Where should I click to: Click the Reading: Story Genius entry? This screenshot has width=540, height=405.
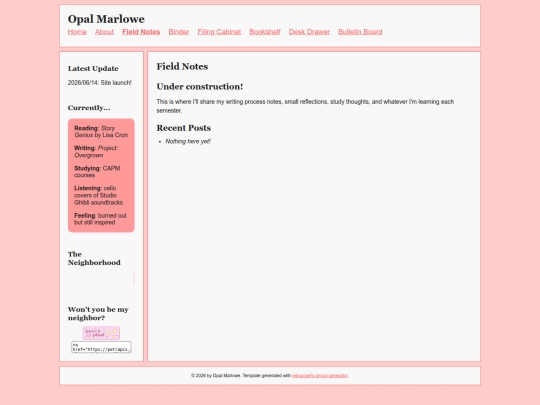(101, 132)
